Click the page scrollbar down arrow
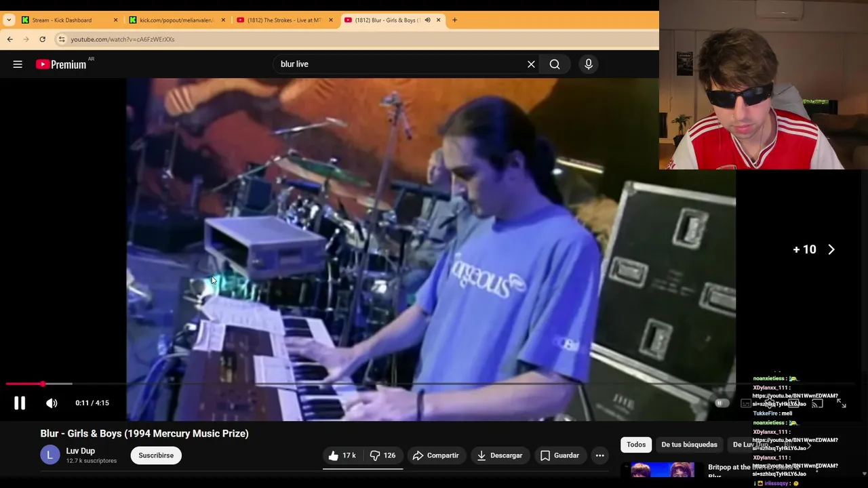 click(863, 474)
